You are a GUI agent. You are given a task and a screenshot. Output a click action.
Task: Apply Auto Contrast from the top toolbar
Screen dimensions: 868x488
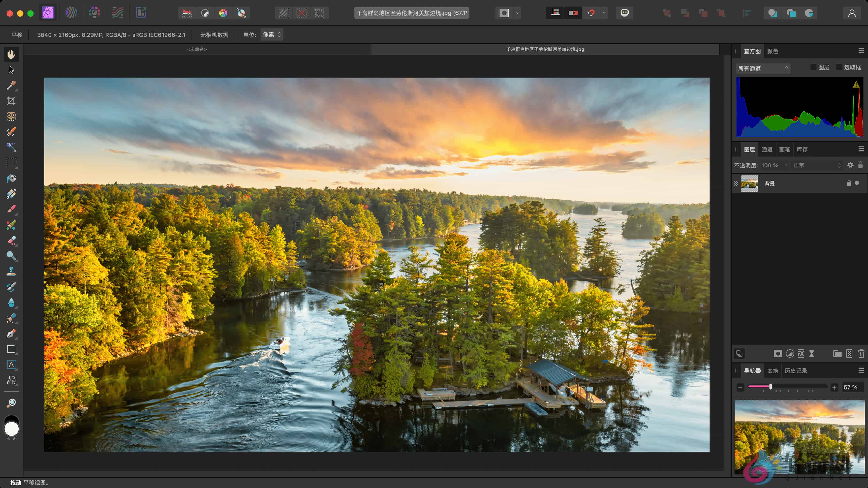tap(205, 13)
